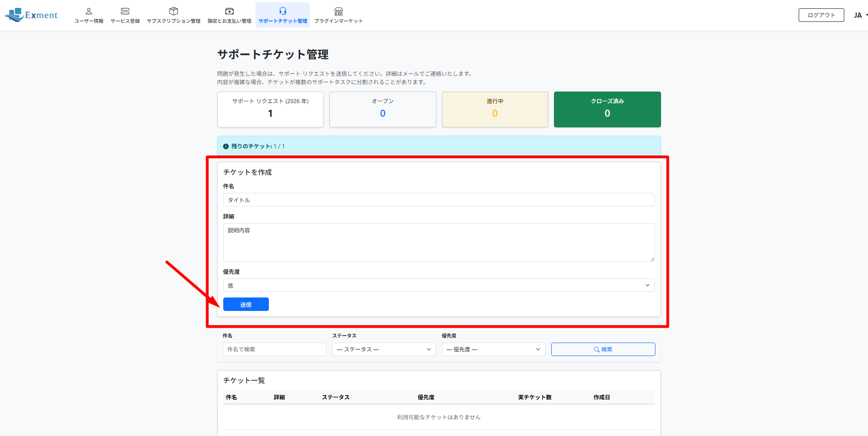Screen dimensions: 868x436
Task: Click the オープン count card
Action: (x=383, y=109)
